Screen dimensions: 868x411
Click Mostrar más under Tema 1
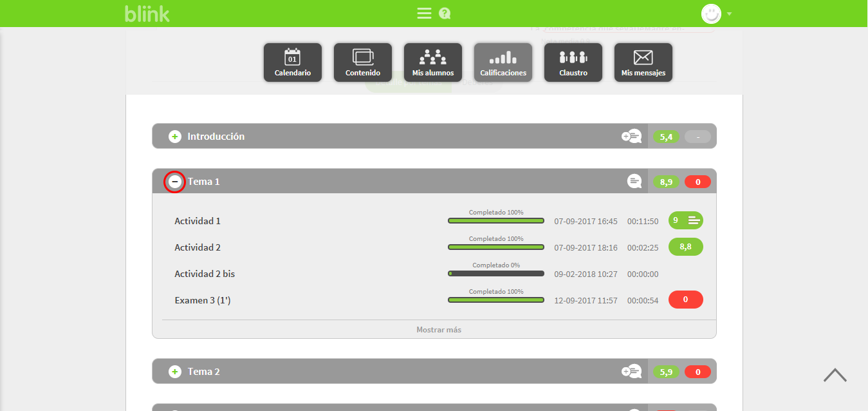click(x=438, y=330)
